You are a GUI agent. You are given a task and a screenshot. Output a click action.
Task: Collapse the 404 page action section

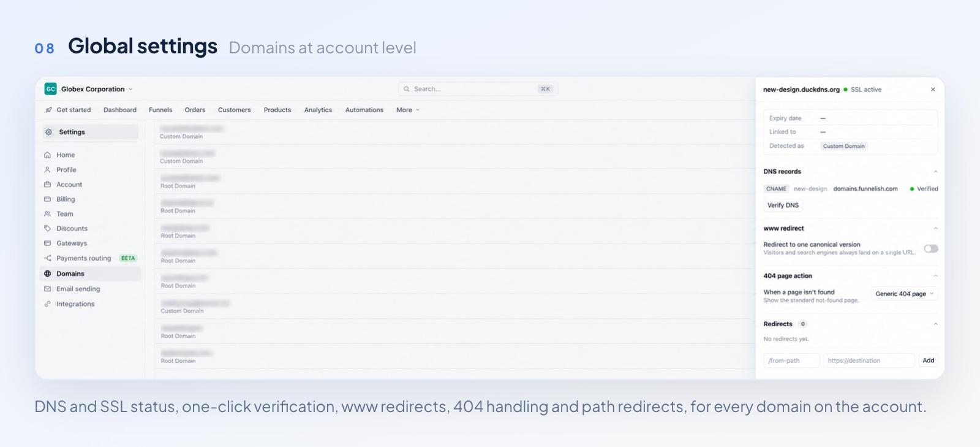pyautogui.click(x=935, y=276)
